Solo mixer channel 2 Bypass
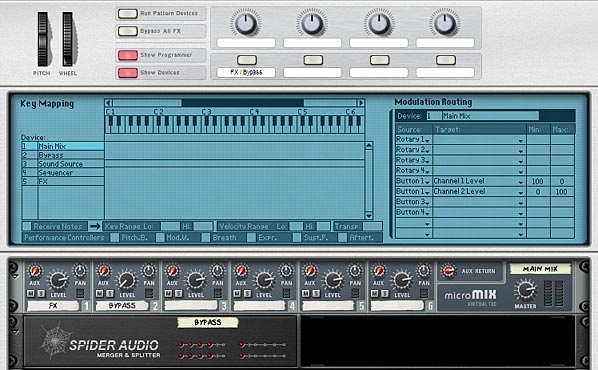This screenshot has height=370, width=598. click(110, 294)
